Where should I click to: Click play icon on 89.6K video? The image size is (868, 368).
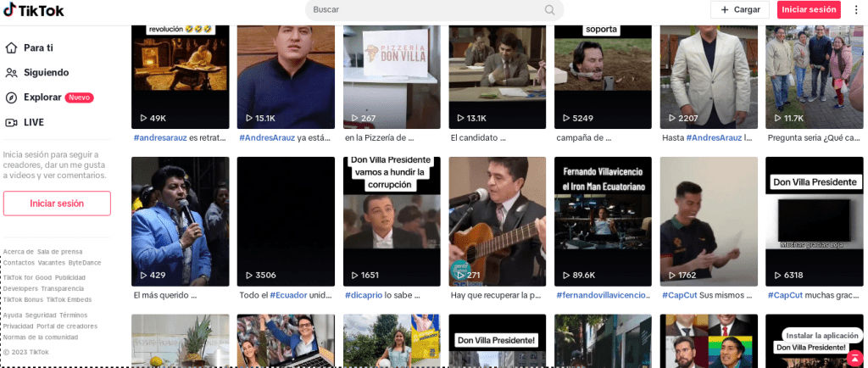tap(566, 275)
